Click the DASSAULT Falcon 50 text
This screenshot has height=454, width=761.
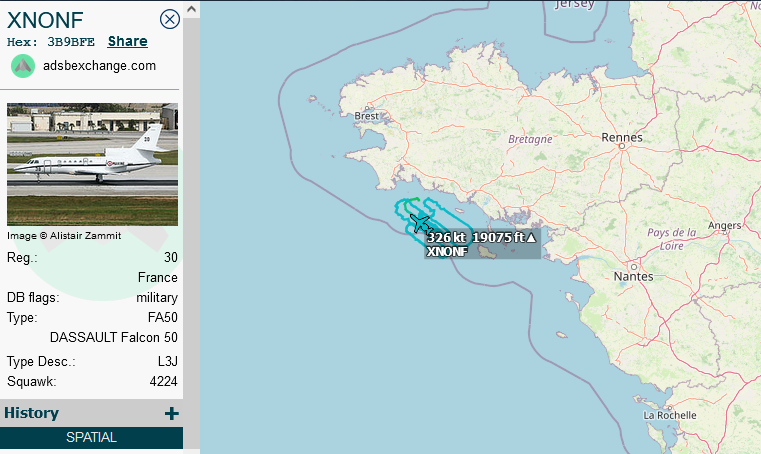click(114, 337)
